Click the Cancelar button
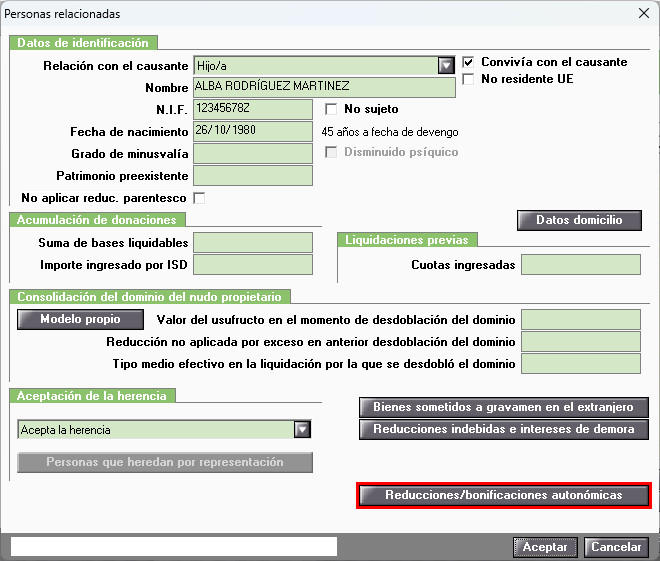This screenshot has height=561, width=660. tap(616, 547)
